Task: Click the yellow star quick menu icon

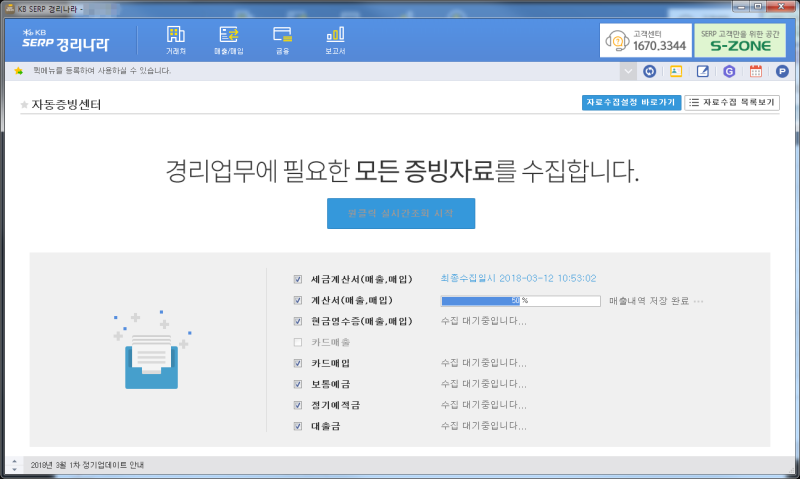Action: point(19,71)
